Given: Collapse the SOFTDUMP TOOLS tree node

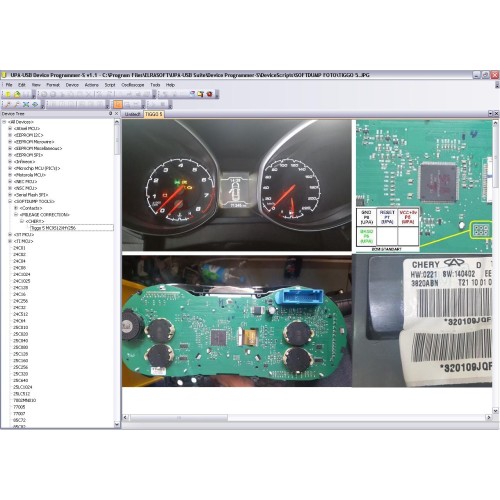Looking at the screenshot, I should tap(10, 201).
